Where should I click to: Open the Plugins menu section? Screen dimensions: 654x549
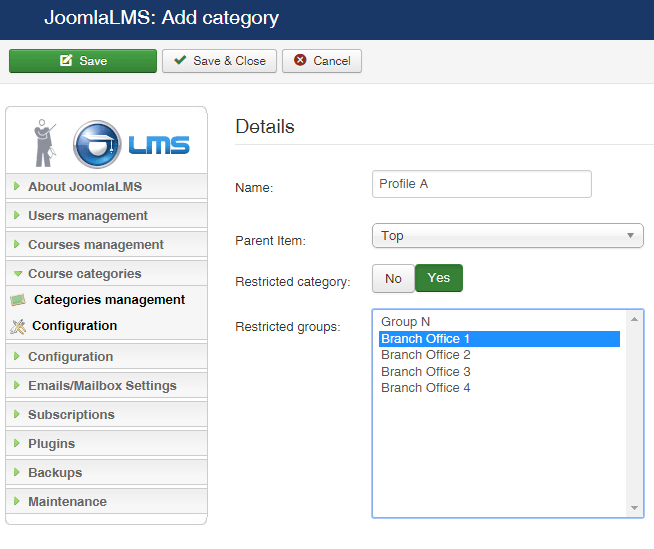click(x=51, y=444)
